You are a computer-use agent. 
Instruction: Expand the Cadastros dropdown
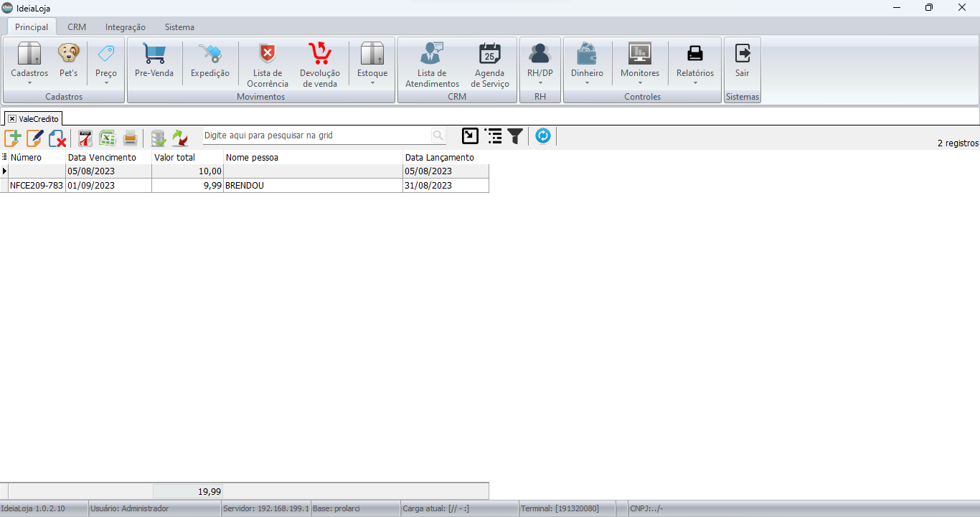29,65
